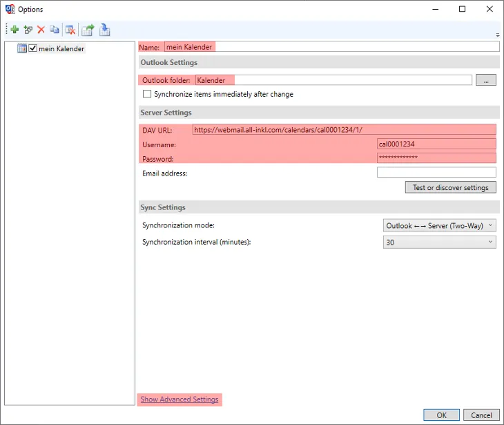Click the Username field
Screen dimensions: 504x425
point(436,144)
